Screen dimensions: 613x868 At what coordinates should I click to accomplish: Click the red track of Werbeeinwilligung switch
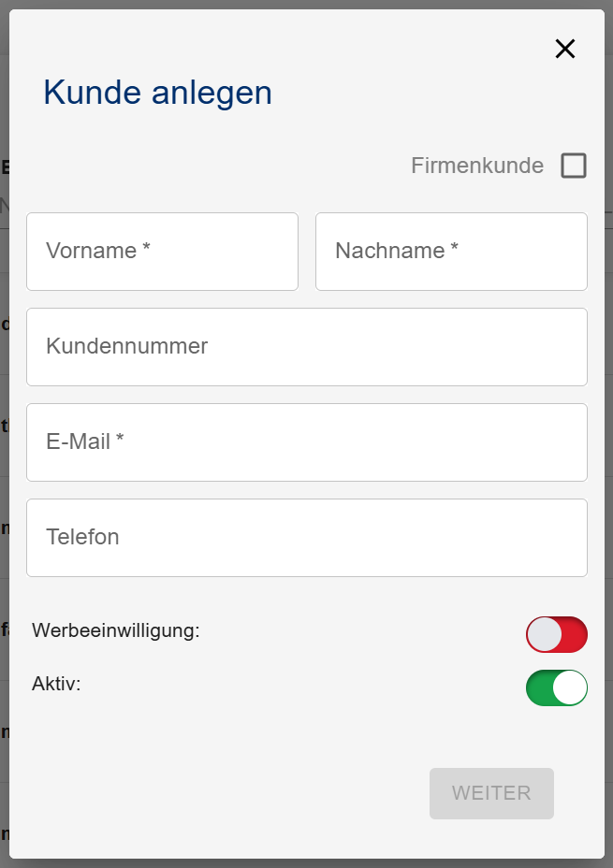pos(575,634)
